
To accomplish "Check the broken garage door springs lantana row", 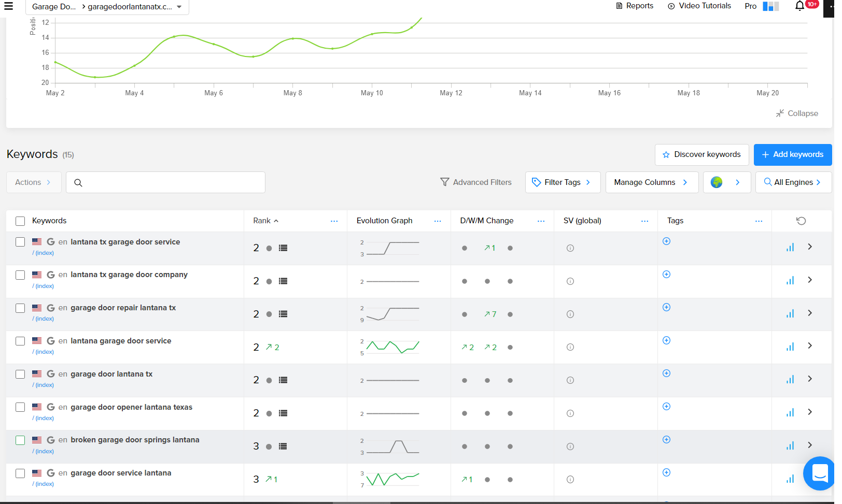I will [x=20, y=440].
